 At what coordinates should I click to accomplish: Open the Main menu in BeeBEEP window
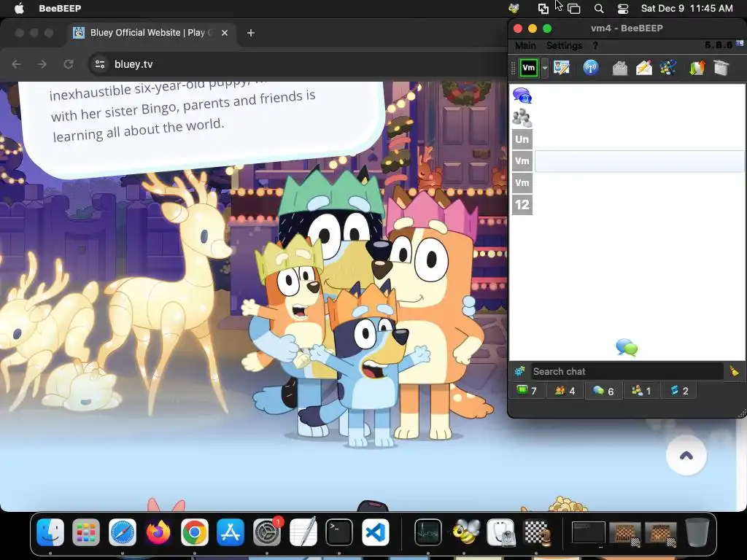525,45
